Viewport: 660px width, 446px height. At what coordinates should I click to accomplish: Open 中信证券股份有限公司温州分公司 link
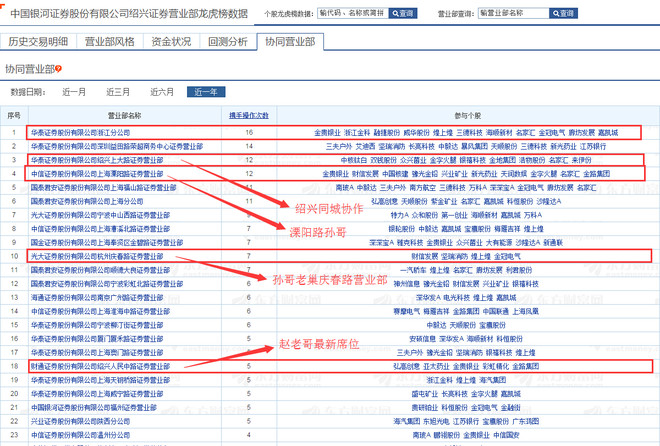tap(80, 435)
